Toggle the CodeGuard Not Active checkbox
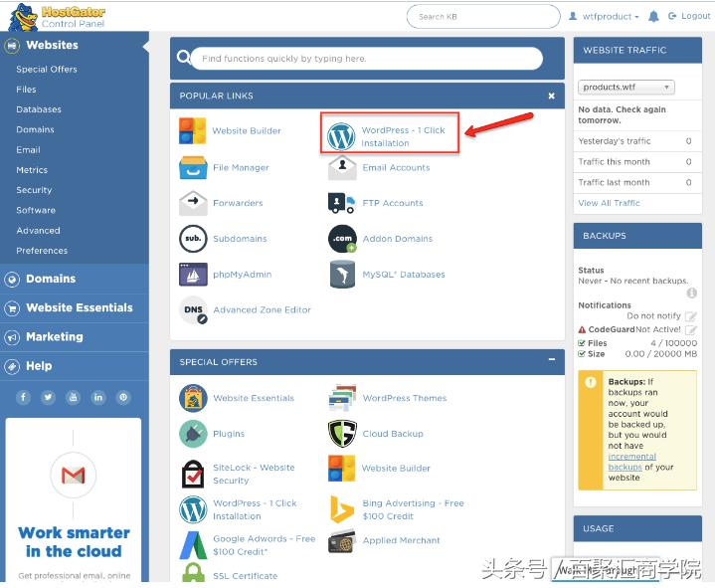This screenshot has width=715, height=588. [x=691, y=329]
